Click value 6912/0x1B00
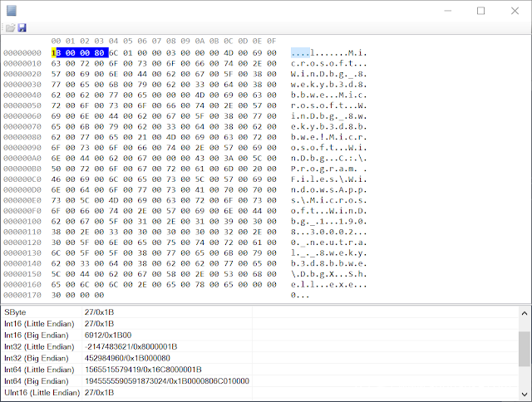 pos(108,336)
